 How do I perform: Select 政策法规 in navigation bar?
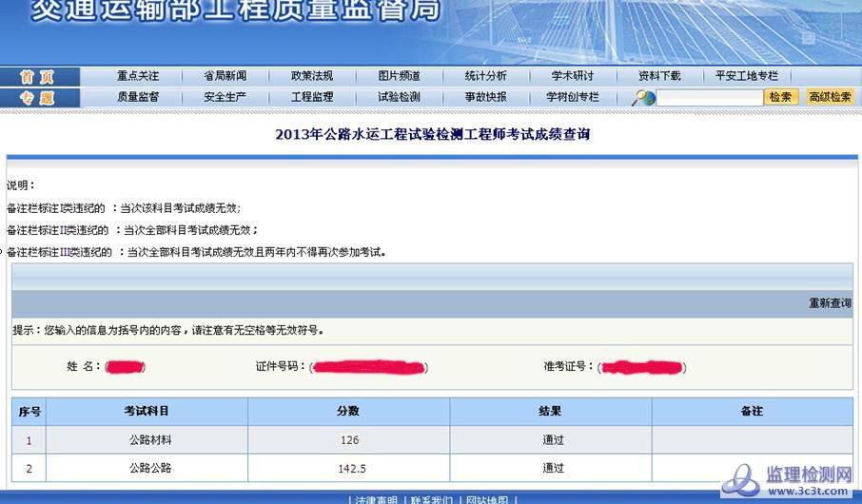[312, 76]
